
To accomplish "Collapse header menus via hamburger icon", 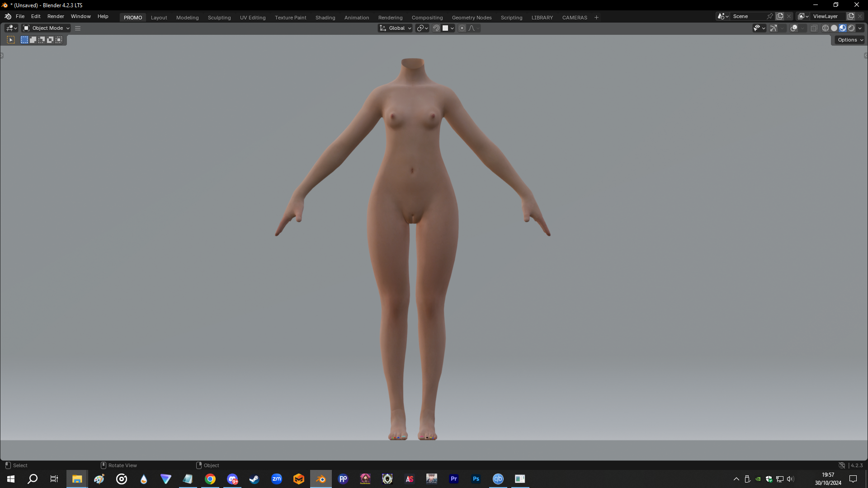I will coord(78,28).
